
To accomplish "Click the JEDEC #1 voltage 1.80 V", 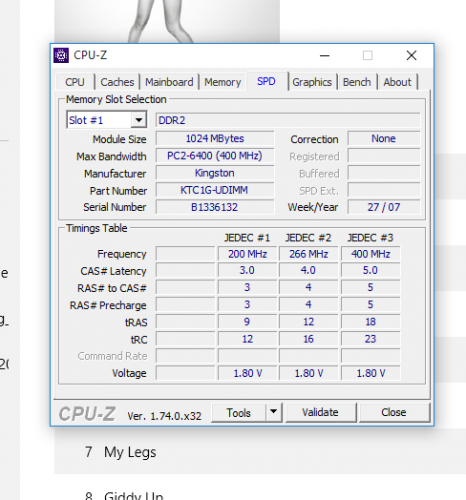I will pyautogui.click(x=247, y=373).
